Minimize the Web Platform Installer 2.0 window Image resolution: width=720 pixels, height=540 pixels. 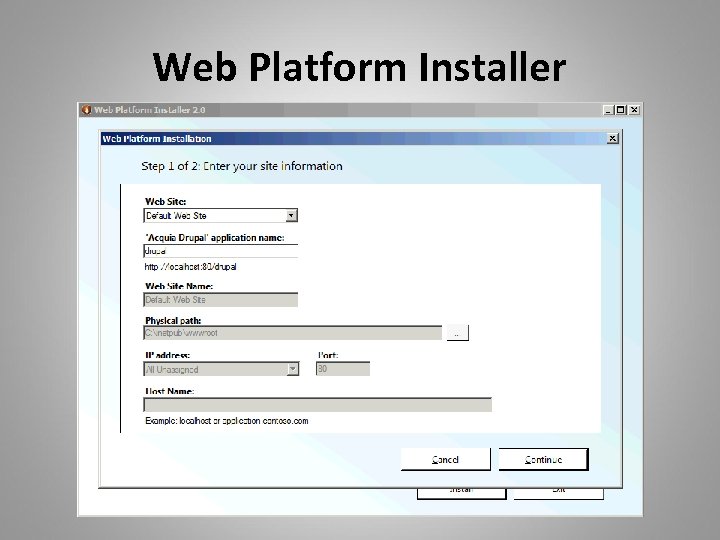coord(608,110)
